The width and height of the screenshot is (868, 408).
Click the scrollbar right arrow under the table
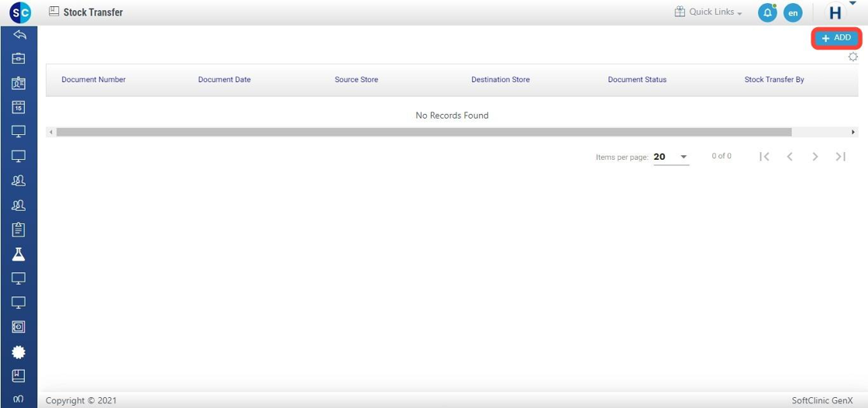[x=853, y=133]
